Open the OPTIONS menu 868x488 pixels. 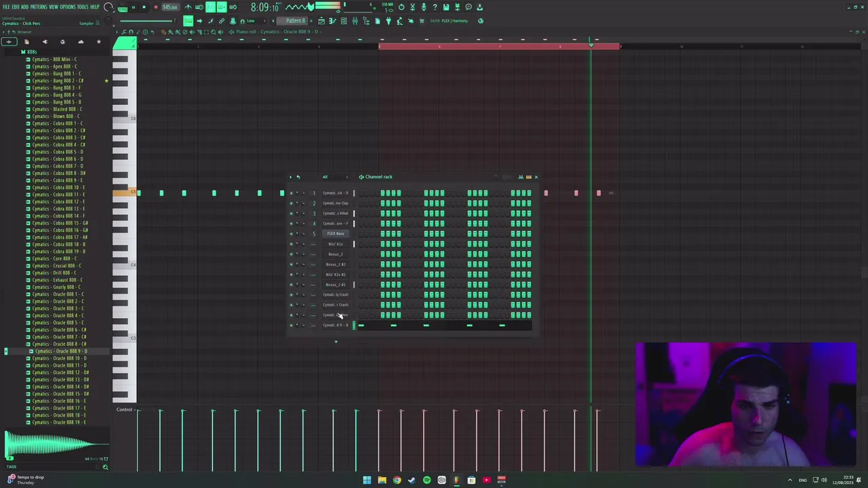(68, 7)
